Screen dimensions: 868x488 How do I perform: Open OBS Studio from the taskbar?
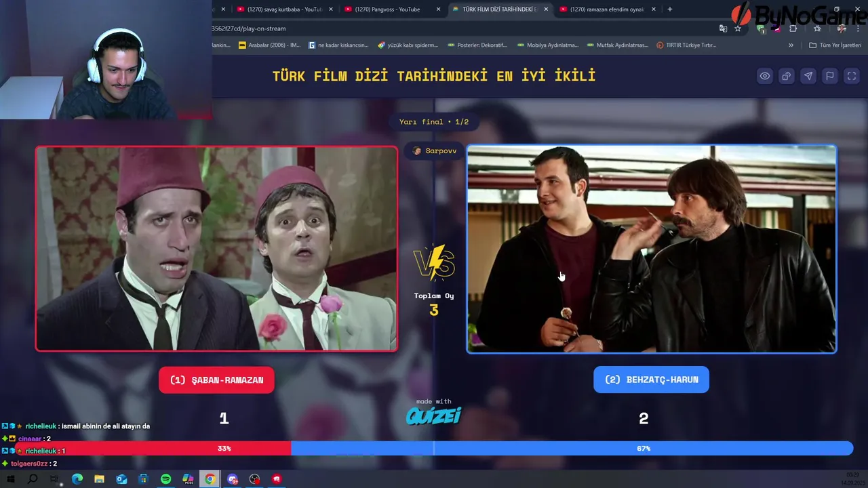[254, 479]
